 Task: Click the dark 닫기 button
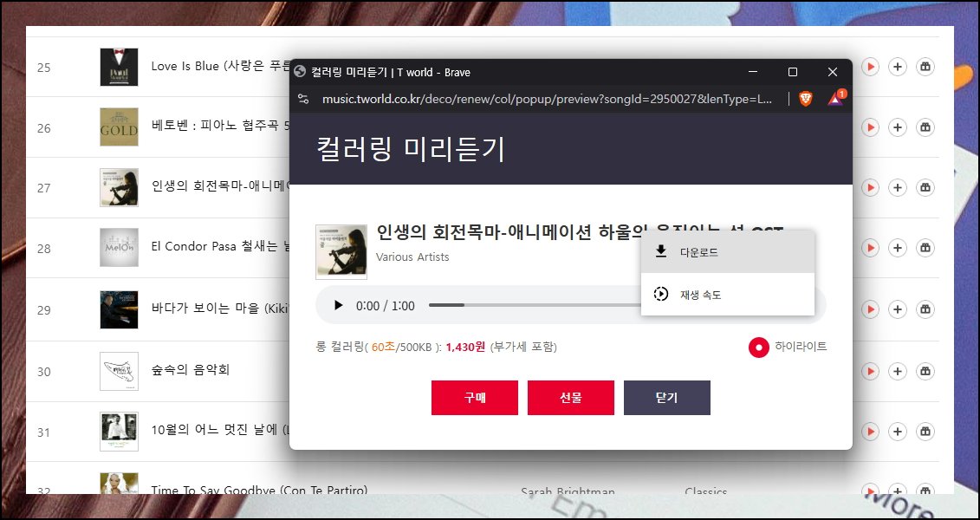tap(667, 398)
